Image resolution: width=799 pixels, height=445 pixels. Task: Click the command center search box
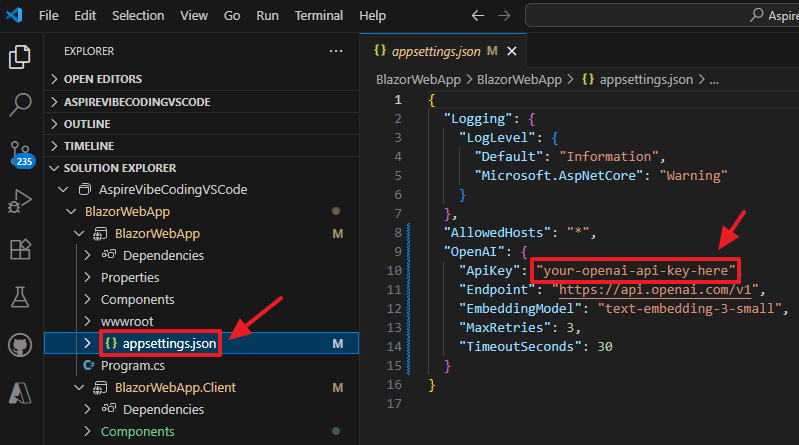pos(662,15)
